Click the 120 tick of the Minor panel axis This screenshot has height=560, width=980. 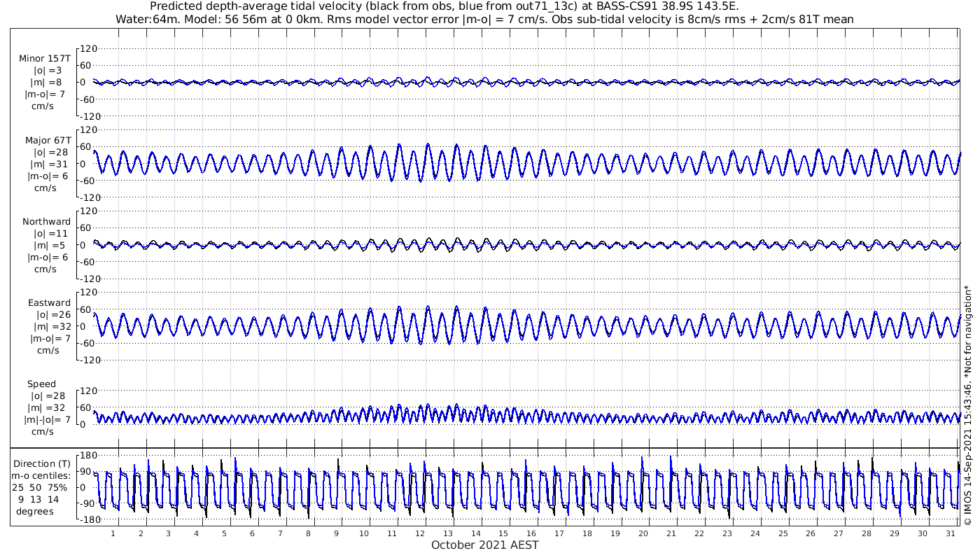coord(88,48)
